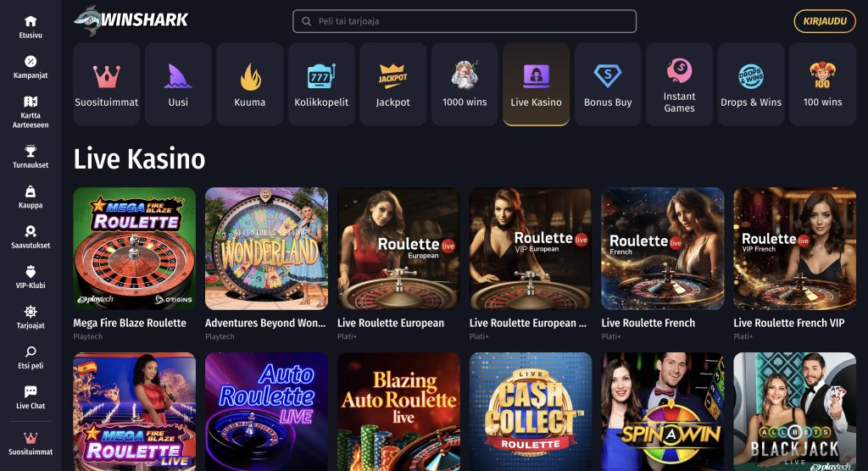Switch to the Jackpot category tab
Image resolution: width=868 pixels, height=471 pixels.
(393, 84)
